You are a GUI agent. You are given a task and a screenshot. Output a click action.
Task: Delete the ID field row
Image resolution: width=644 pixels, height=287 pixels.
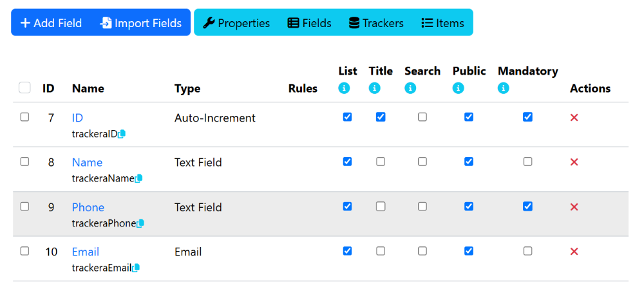pos(574,118)
